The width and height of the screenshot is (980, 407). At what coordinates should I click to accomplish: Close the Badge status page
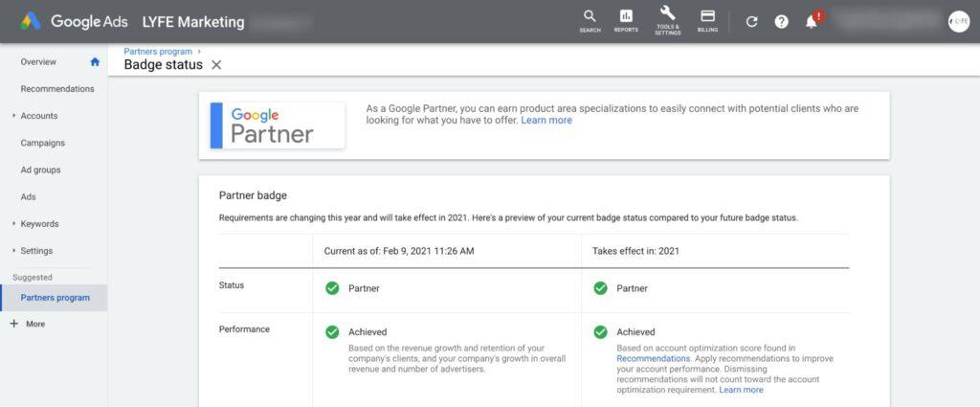click(x=216, y=64)
